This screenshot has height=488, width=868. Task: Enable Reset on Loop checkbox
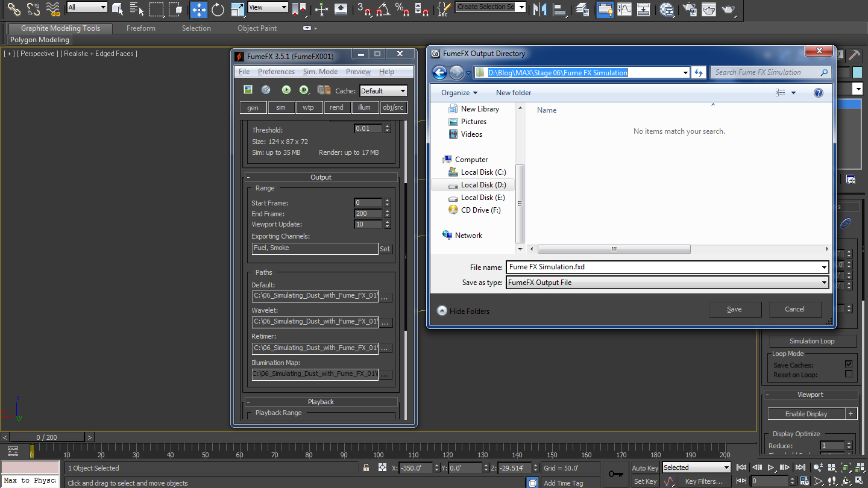point(849,374)
